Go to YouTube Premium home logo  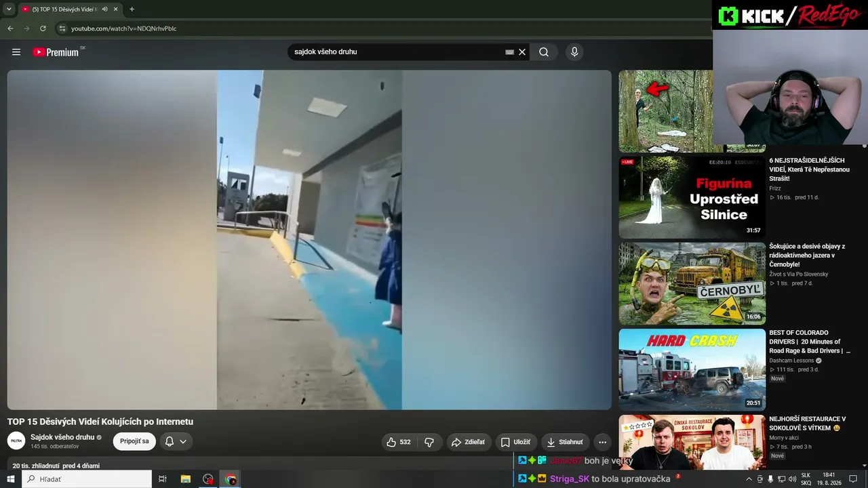tap(56, 52)
